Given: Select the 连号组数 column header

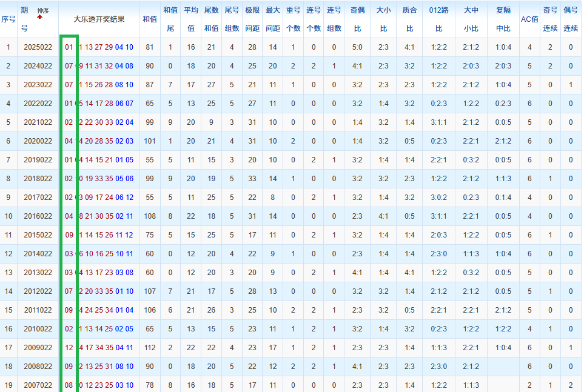Looking at the screenshot, I should click(334, 19).
